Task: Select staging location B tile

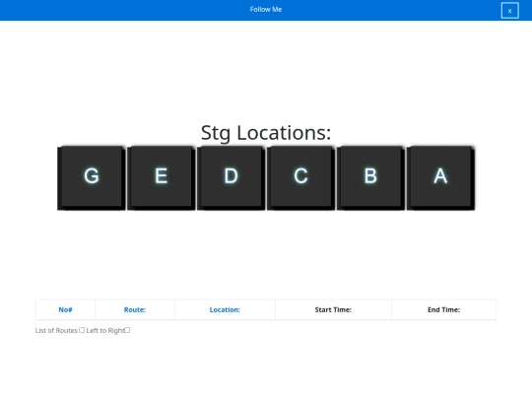Action: point(370,178)
